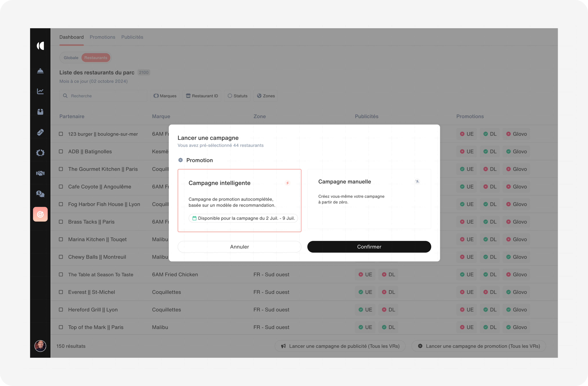Viewport: 588px width, 386px height.
Task: Go to the Publicités tab
Action: [132, 37]
